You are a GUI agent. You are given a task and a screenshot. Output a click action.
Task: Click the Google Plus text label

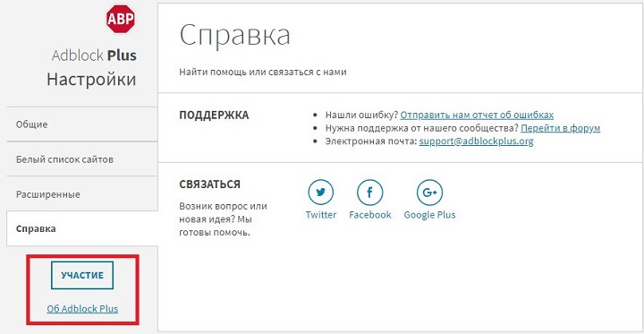[429, 215]
